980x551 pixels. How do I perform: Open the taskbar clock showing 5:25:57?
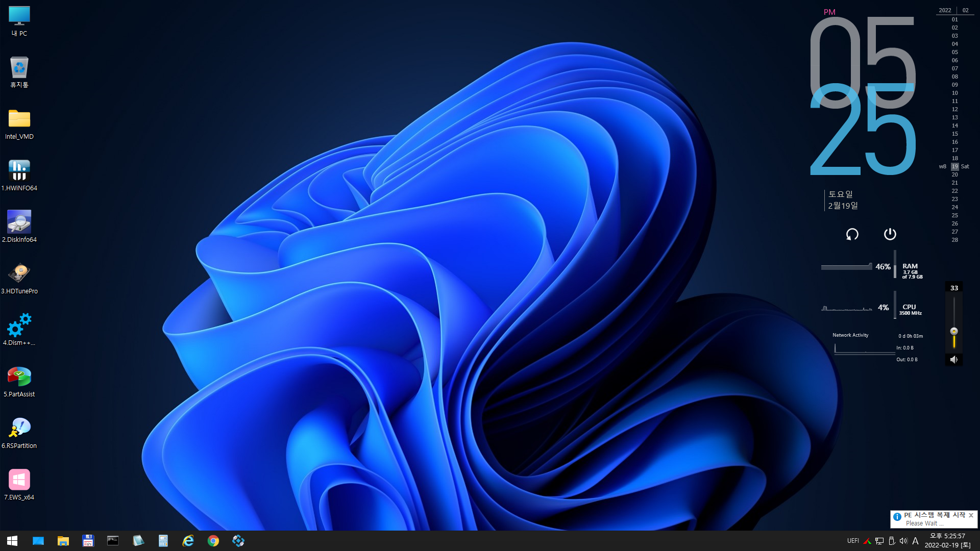click(948, 541)
